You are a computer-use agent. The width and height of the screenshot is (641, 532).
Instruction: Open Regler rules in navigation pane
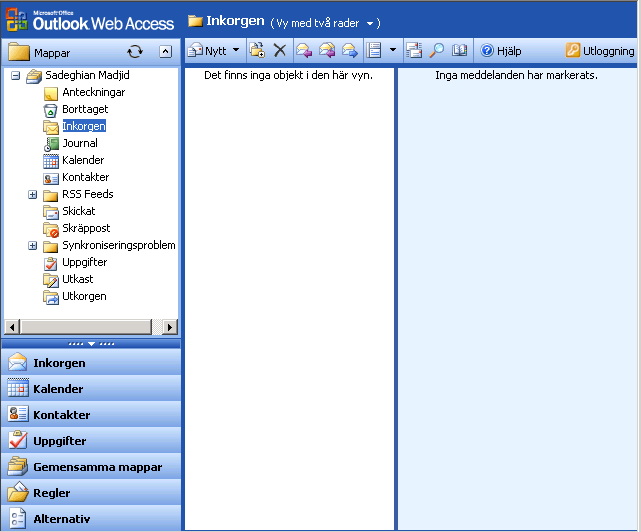91,492
